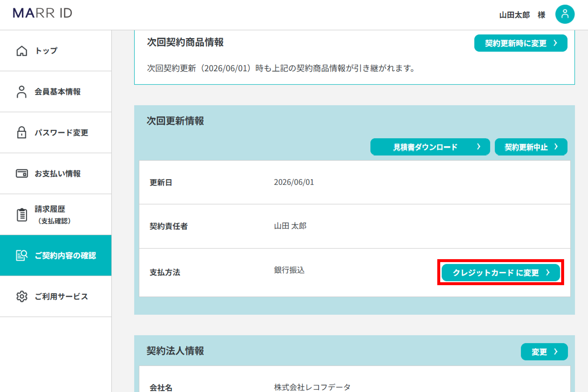The image size is (588, 392).
Task: Click the 支払方法 value 銀行振込
Action: pos(289,270)
